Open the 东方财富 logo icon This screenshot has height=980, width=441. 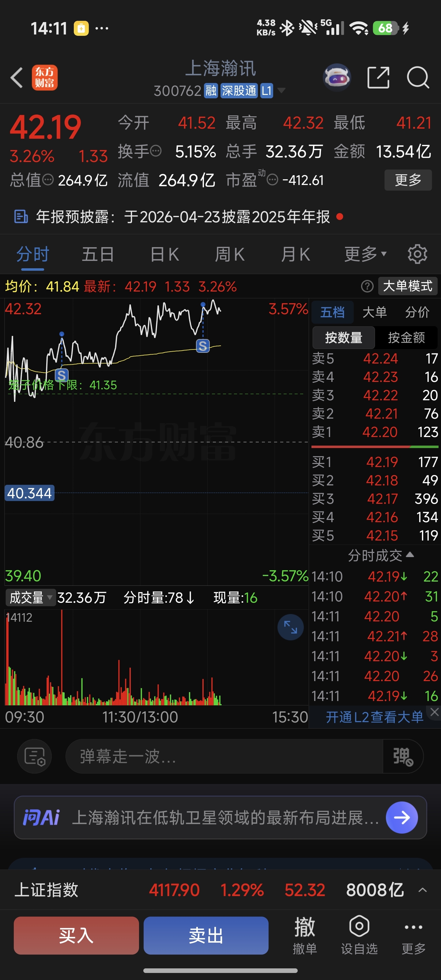click(x=44, y=77)
